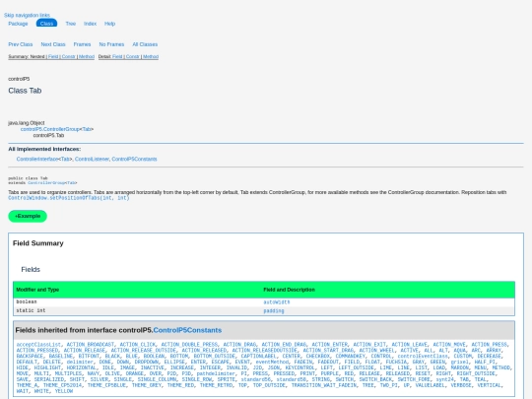Open the COMMANDKEY constant link

click(x=351, y=357)
